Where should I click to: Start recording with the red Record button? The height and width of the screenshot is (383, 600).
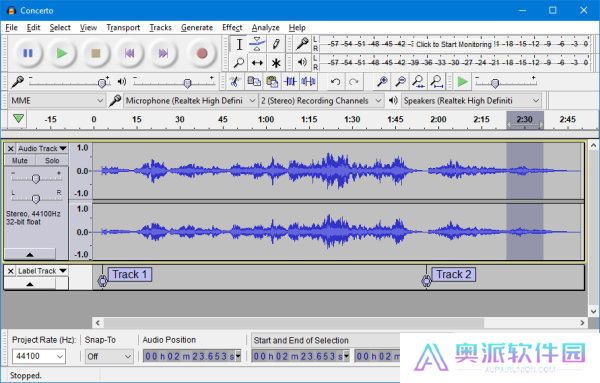(202, 53)
